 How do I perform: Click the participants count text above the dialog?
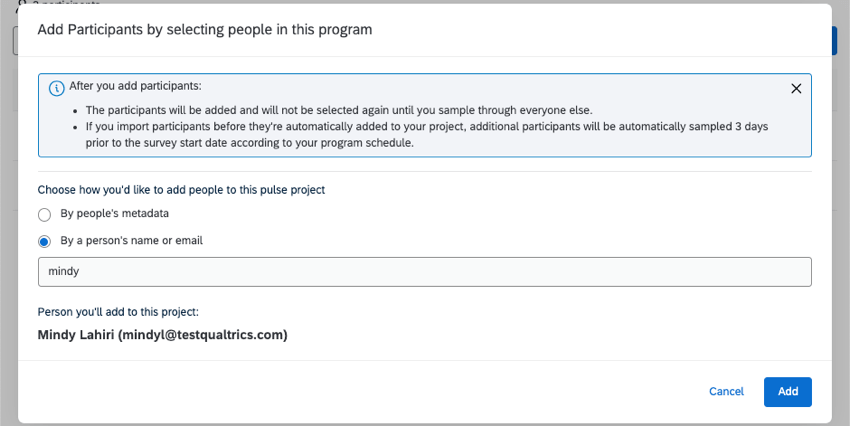pyautogui.click(x=50, y=3)
